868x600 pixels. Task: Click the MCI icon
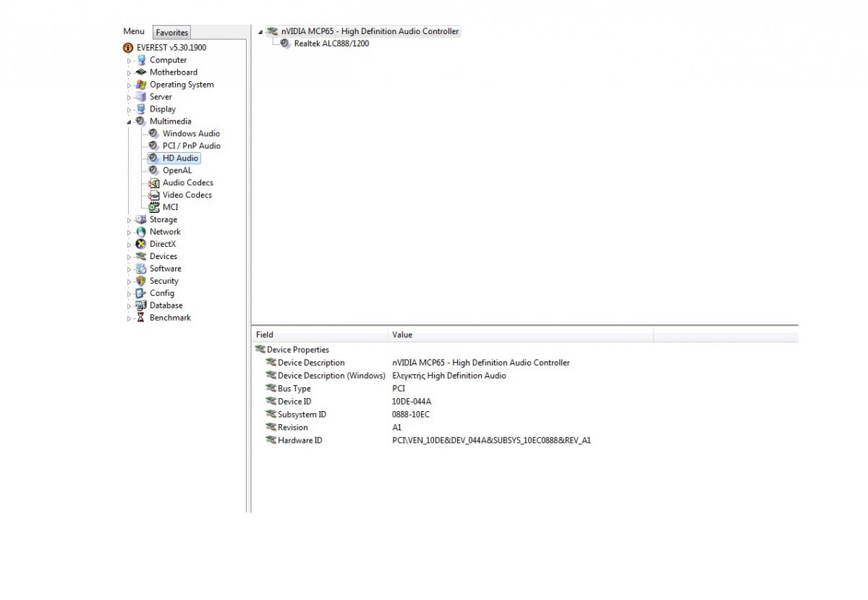(154, 208)
